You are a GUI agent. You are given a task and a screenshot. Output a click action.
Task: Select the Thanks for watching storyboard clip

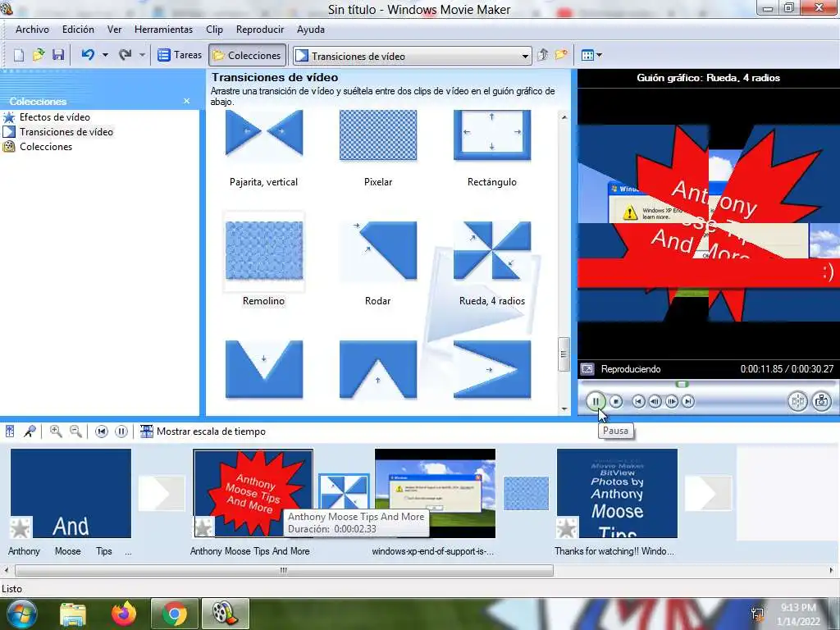pyautogui.click(x=617, y=493)
